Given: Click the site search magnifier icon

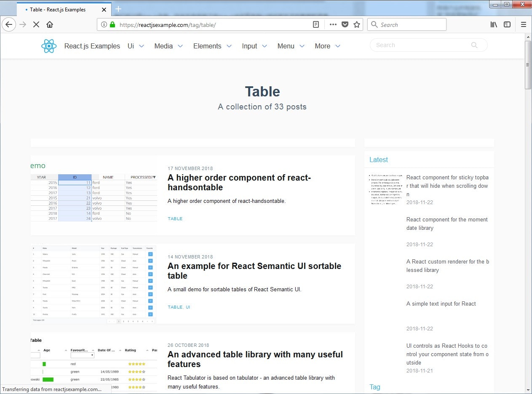Looking at the screenshot, I should point(475,45).
